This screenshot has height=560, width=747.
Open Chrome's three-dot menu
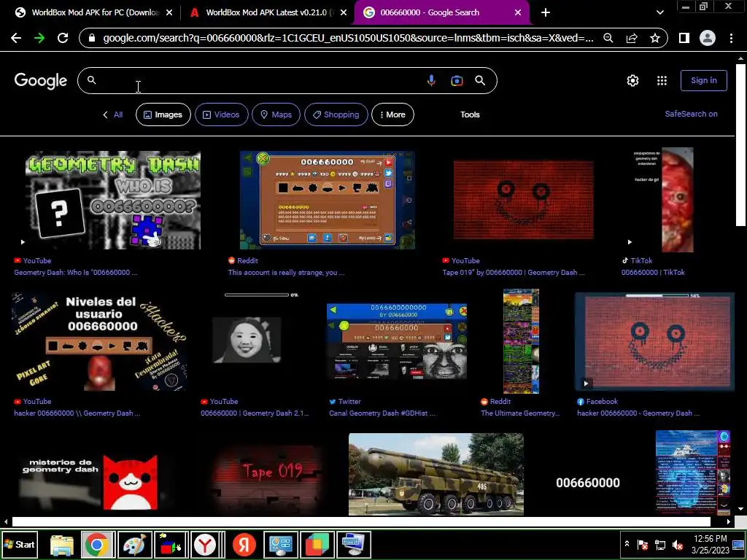[731, 38]
